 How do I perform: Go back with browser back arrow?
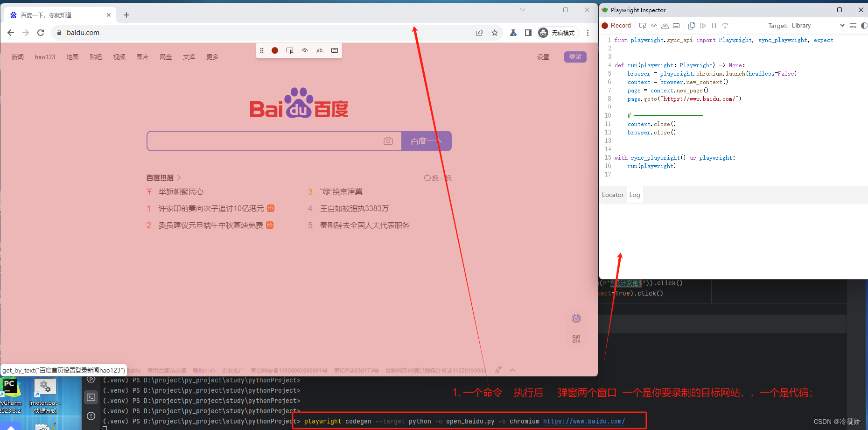11,33
